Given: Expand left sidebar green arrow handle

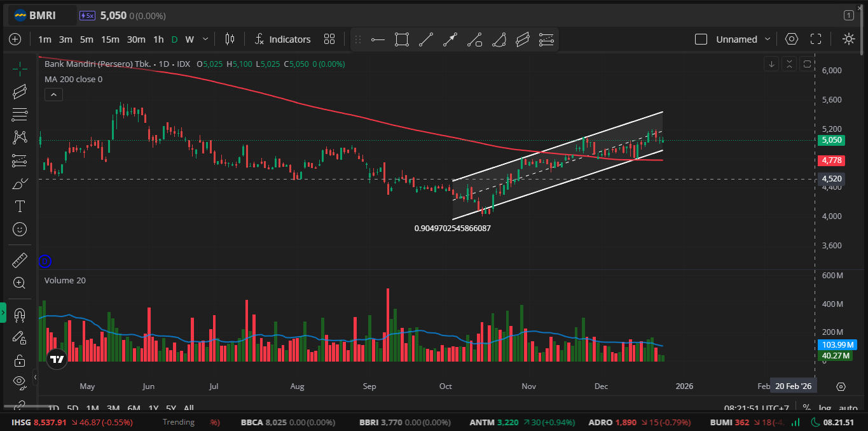Looking at the screenshot, I should pos(3,313).
